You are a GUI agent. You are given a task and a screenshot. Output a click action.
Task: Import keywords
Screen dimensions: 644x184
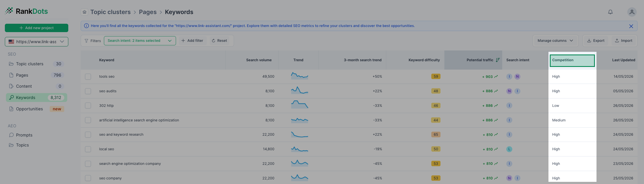click(623, 41)
